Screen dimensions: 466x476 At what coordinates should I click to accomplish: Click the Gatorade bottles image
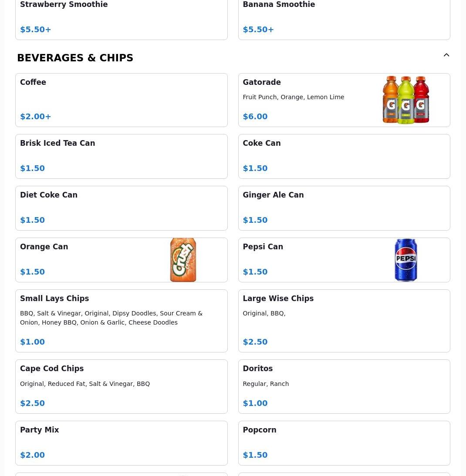tap(405, 100)
